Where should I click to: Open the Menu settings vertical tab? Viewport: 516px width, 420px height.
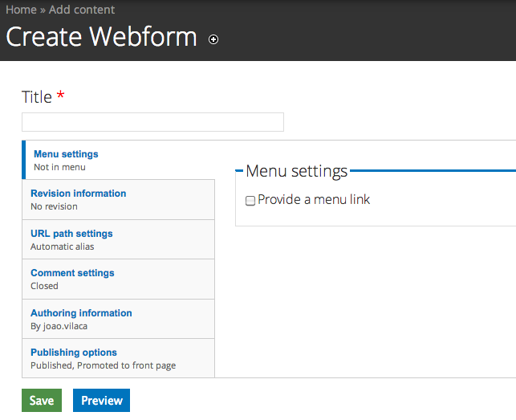point(66,154)
